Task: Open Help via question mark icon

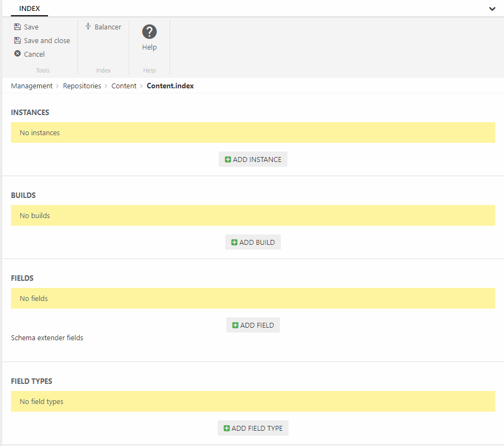Action: click(149, 32)
